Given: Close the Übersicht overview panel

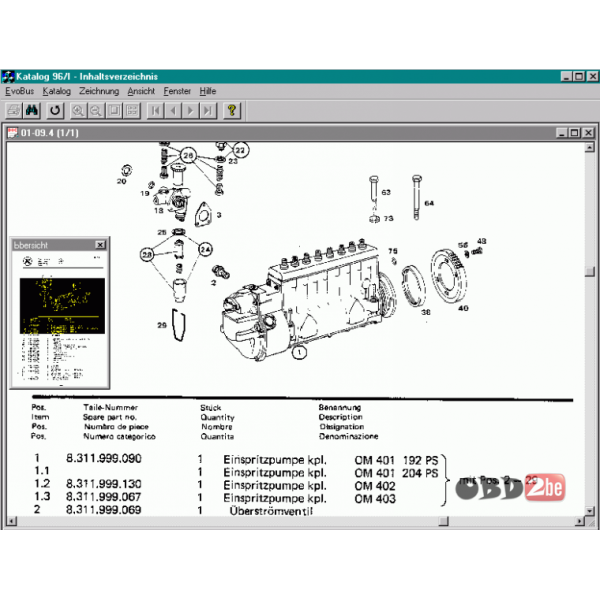Looking at the screenshot, I should 100,245.
